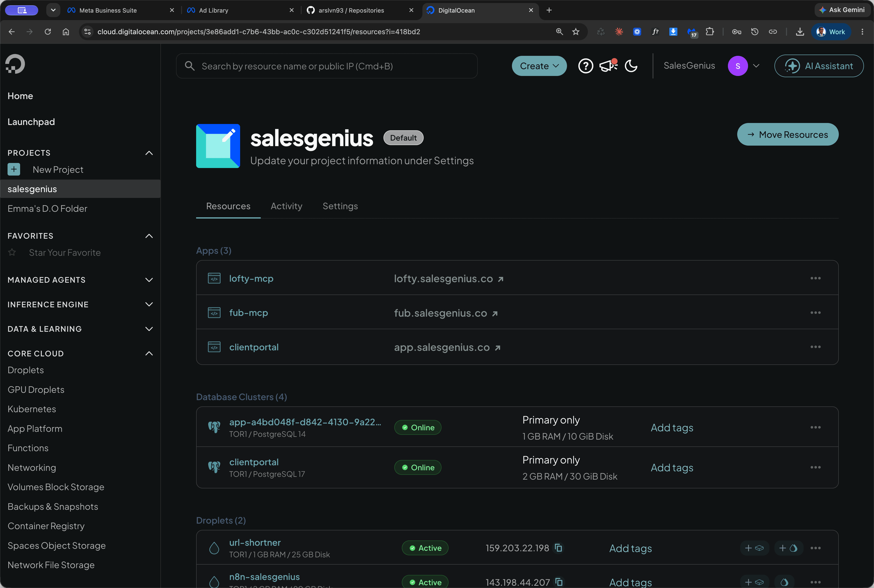The width and height of the screenshot is (874, 588).
Task: Click the Ask Gemini button
Action: pyautogui.click(x=842, y=10)
